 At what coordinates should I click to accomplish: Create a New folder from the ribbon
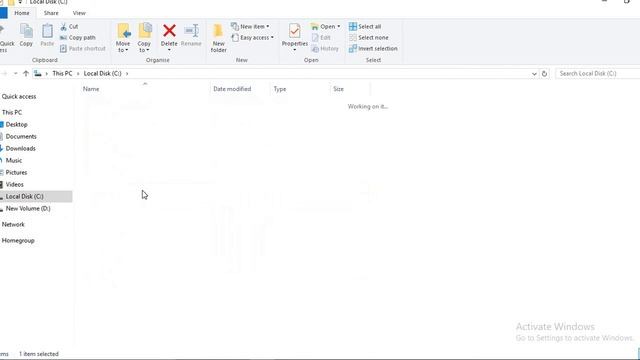218,38
